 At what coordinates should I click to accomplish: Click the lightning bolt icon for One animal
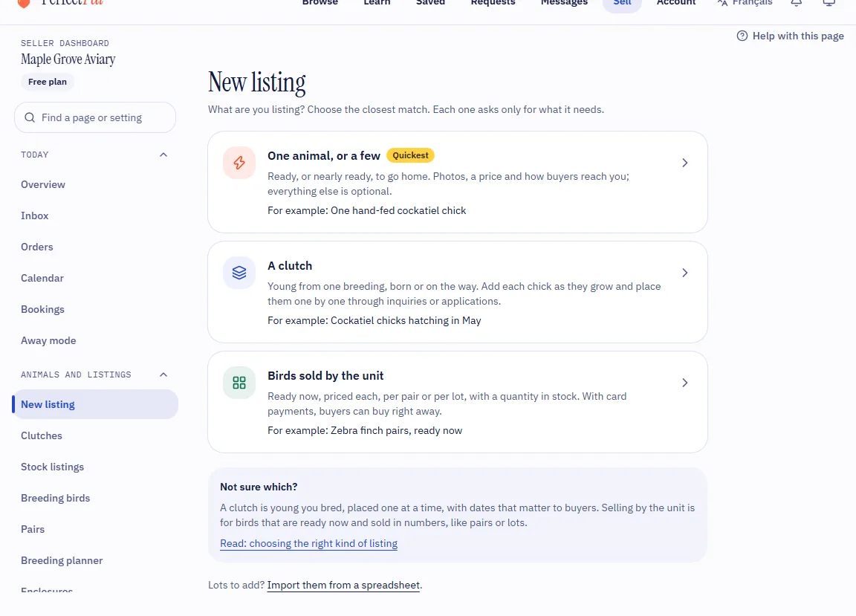click(x=239, y=163)
